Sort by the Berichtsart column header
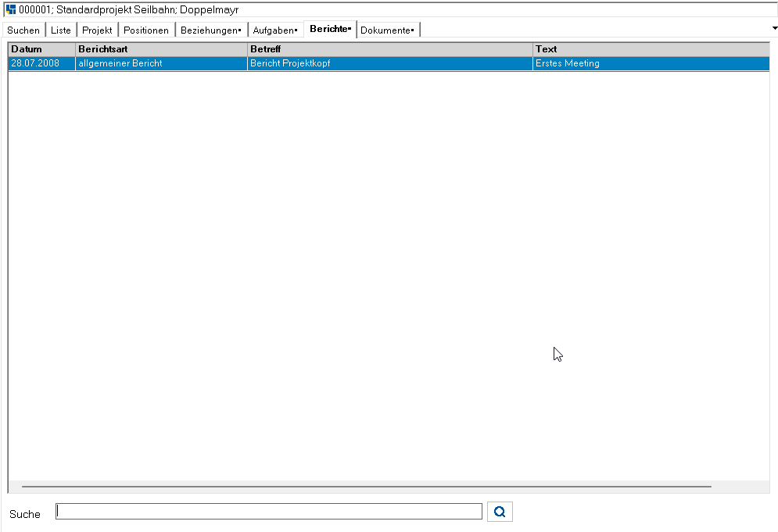This screenshot has width=778, height=532. point(161,49)
